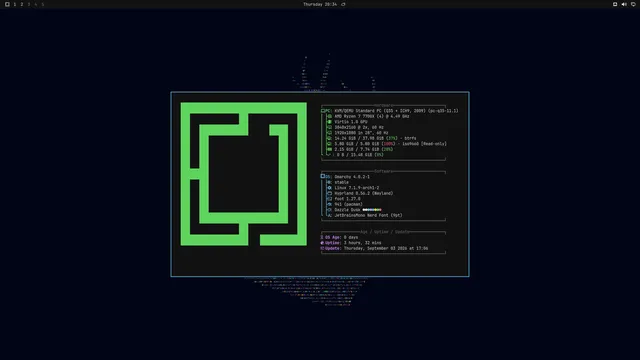
Task: Click the disk icon on the iso9660 line
Action: pyautogui.click(x=329, y=144)
